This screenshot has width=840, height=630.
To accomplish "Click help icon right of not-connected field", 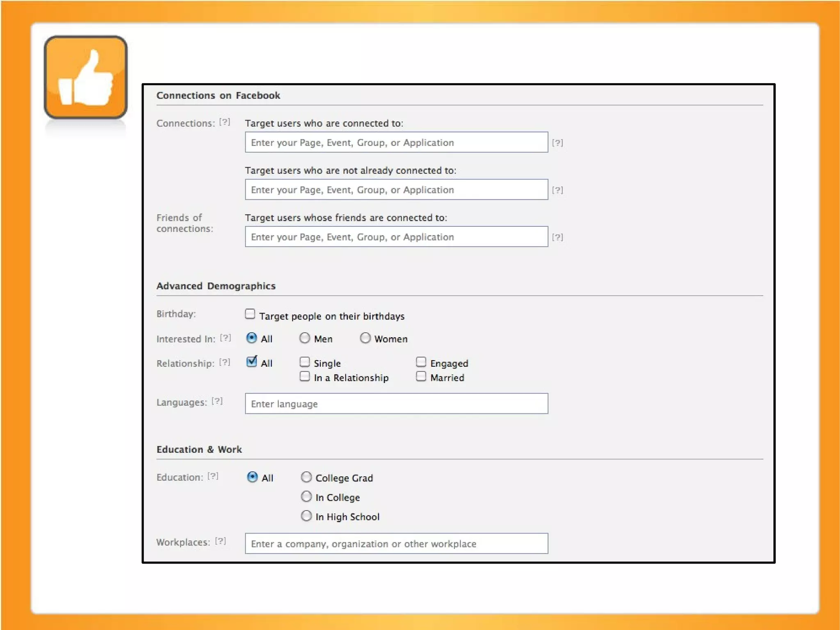I will [x=557, y=190].
